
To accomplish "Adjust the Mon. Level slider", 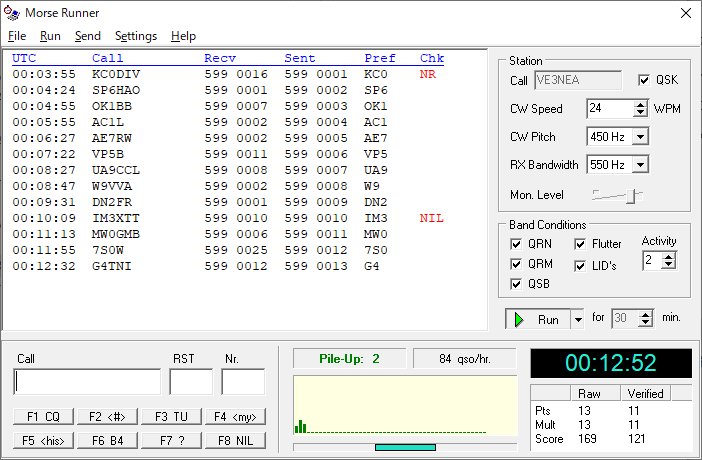I will point(629,196).
